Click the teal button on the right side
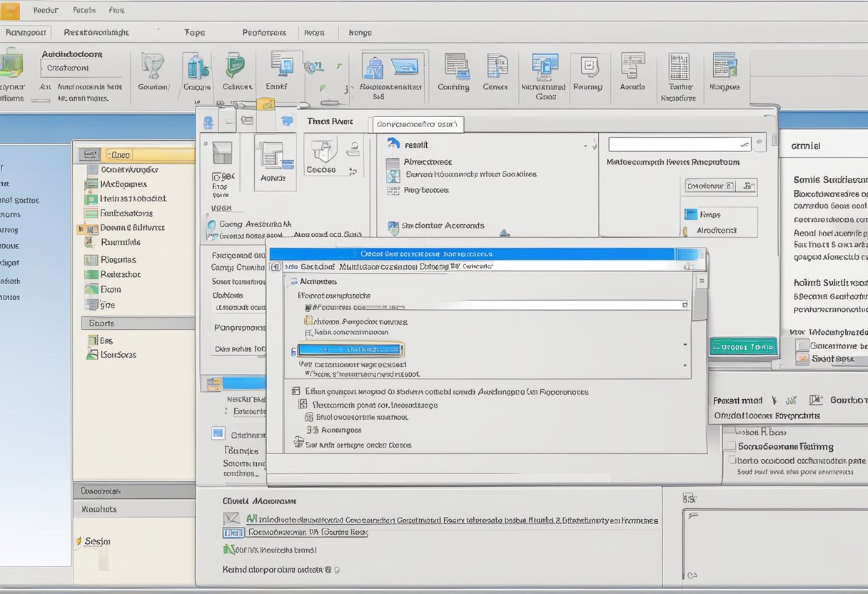 tap(742, 347)
